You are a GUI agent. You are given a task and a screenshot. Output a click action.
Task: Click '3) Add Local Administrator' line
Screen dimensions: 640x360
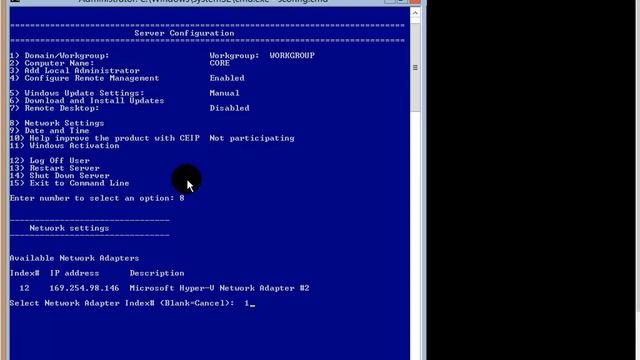click(x=75, y=71)
